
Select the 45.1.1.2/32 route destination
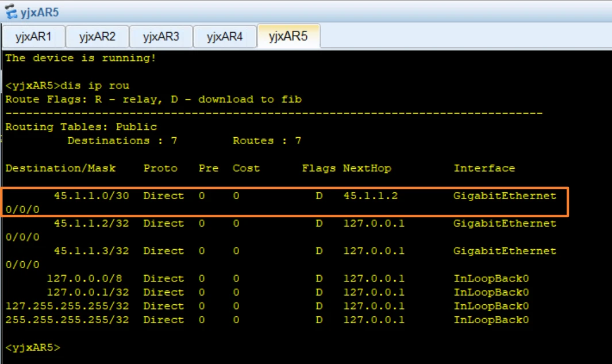[x=91, y=223]
